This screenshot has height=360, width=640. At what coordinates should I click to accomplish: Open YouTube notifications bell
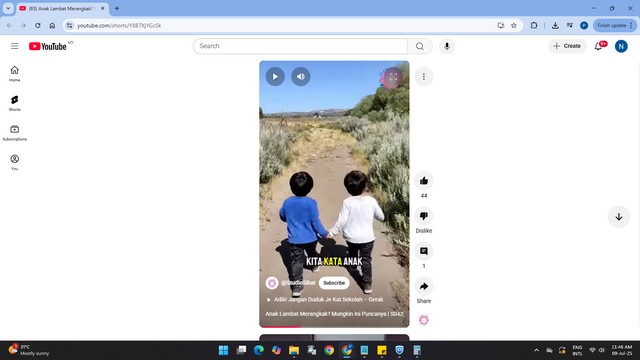(598, 46)
